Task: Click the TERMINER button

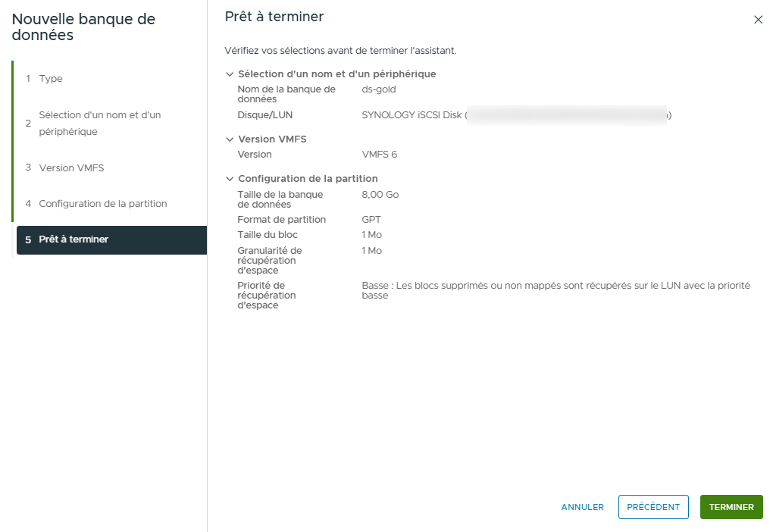Action: [x=730, y=507]
